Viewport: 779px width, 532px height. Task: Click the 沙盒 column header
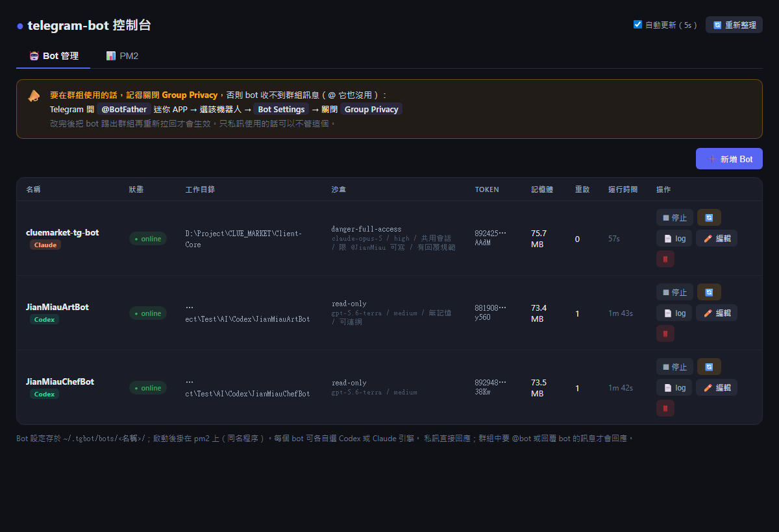(339, 189)
